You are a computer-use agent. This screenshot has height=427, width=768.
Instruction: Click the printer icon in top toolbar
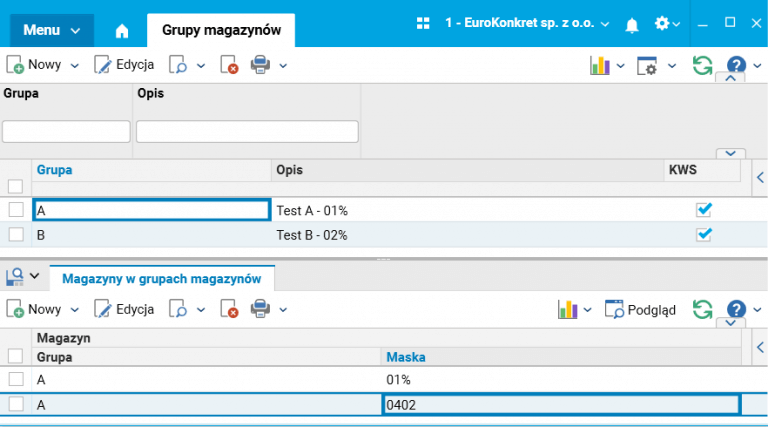[x=260, y=66]
